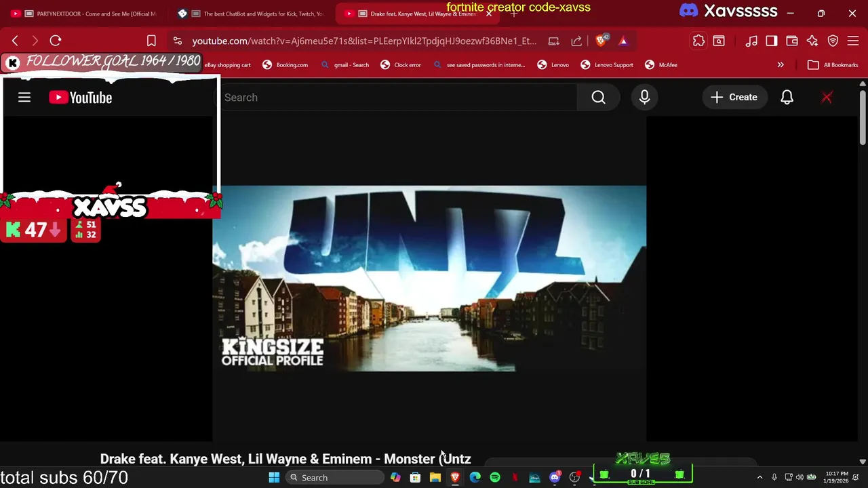Open the Lenovo bookmark
The width and height of the screenshot is (868, 488).
[553, 65]
